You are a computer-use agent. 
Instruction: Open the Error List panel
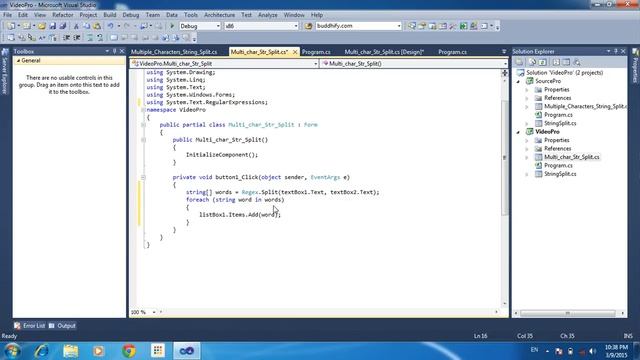click(29, 326)
